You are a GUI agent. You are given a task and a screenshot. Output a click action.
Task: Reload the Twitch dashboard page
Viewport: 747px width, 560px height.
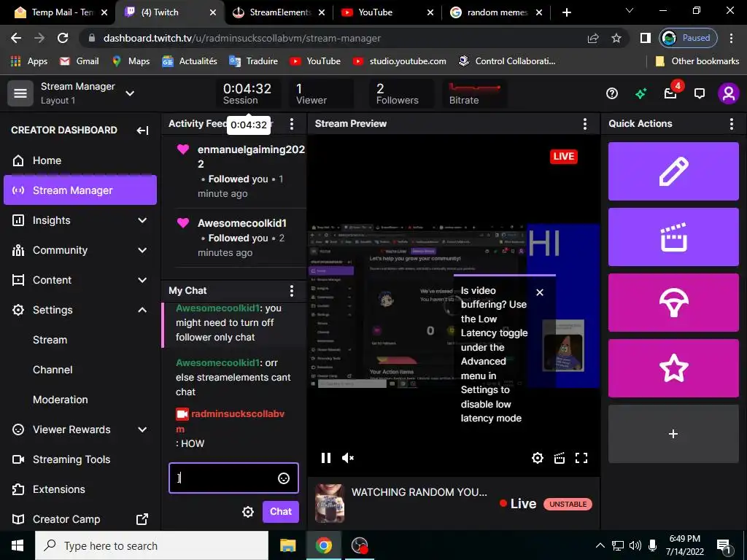(x=63, y=38)
